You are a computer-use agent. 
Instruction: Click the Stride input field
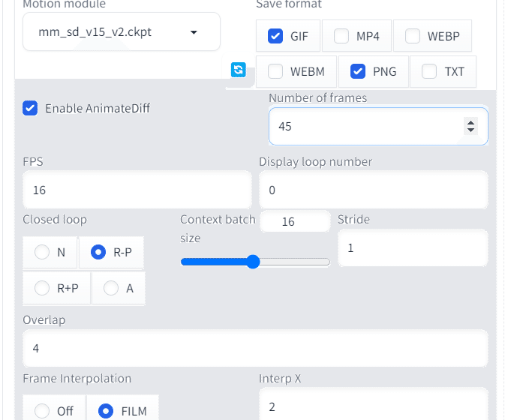413,247
